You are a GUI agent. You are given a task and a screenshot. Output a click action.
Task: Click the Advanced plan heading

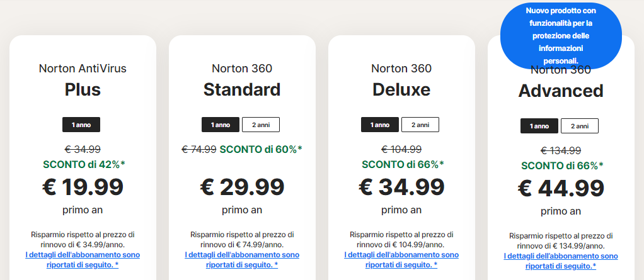pyautogui.click(x=561, y=91)
